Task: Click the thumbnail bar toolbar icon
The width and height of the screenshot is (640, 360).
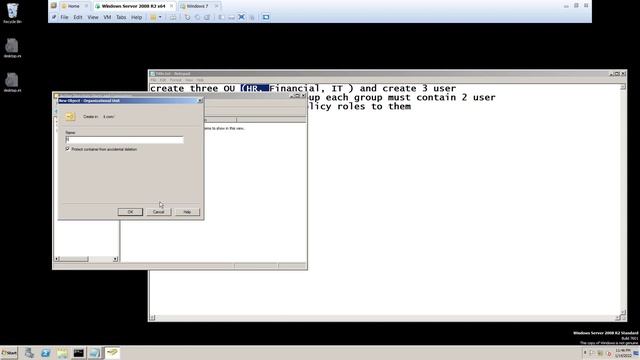Action: click(231, 17)
